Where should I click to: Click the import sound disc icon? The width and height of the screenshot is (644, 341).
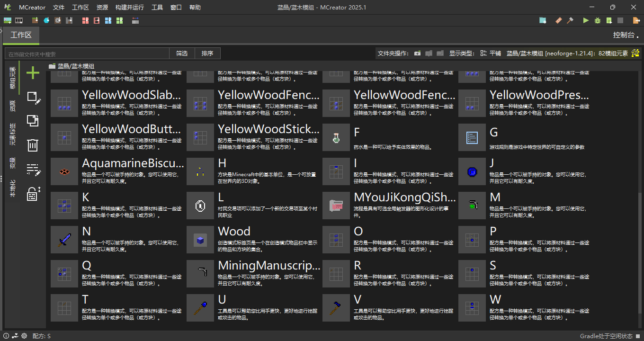[58, 20]
